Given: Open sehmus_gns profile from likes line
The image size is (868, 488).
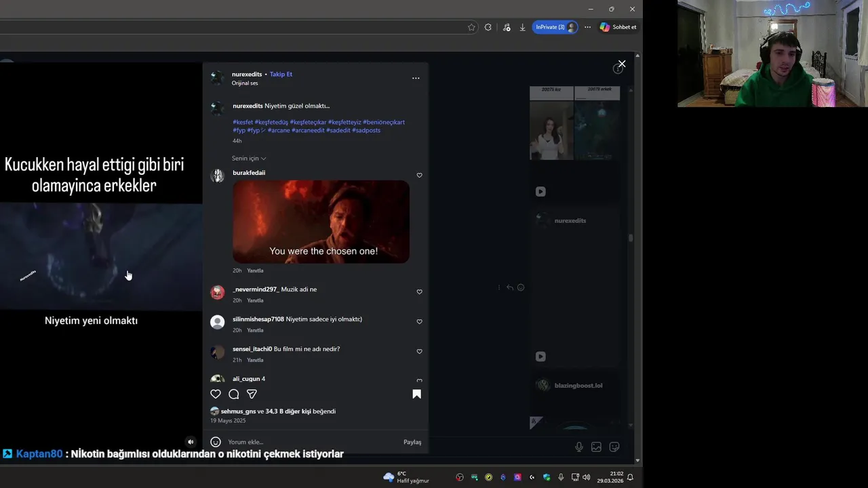Looking at the screenshot, I should pos(238,411).
